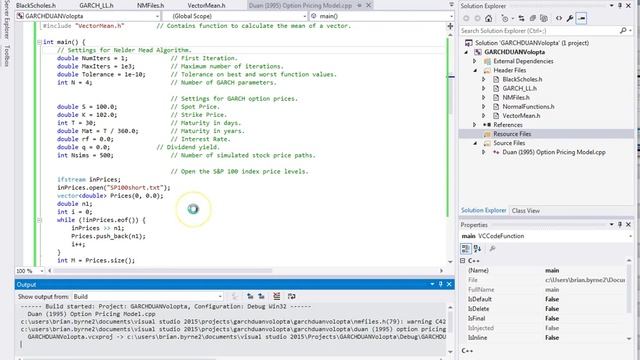
Task: Open the GARCHDUANVolopta project scope dropdown
Action: [x=158, y=16]
